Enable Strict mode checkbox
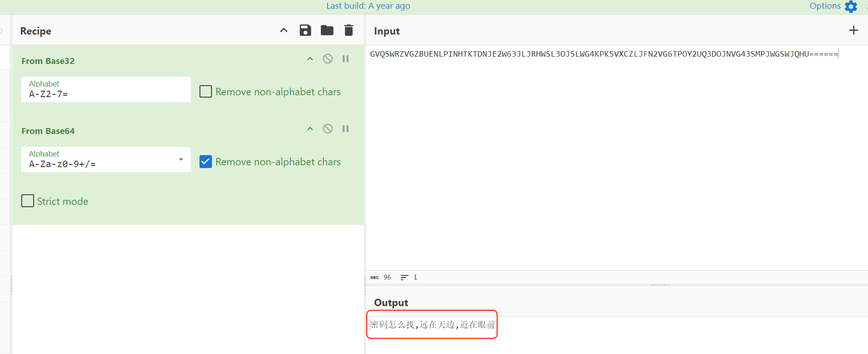The height and width of the screenshot is (354, 868). 28,201
